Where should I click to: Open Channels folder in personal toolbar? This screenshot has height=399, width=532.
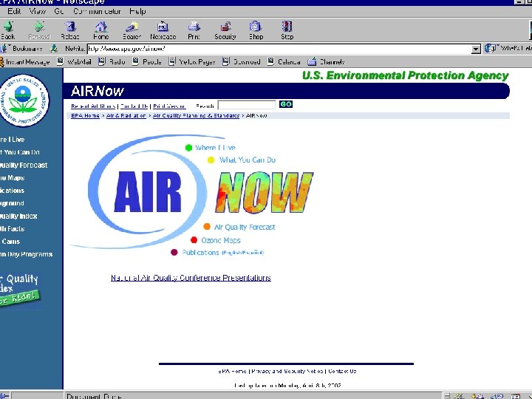tap(326, 62)
